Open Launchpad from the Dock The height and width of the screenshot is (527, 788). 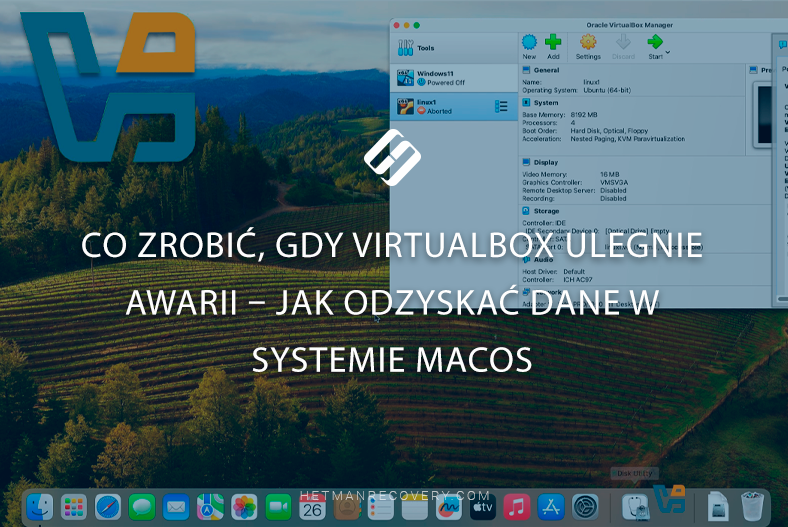click(x=74, y=506)
